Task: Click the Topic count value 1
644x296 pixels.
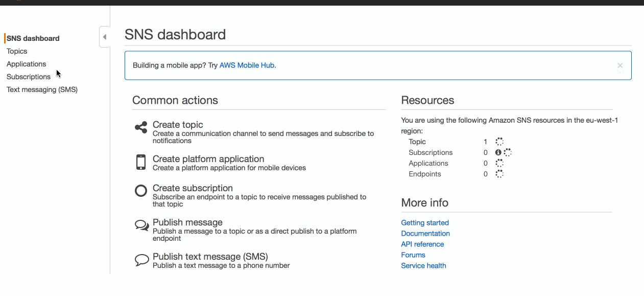Action: 486,142
